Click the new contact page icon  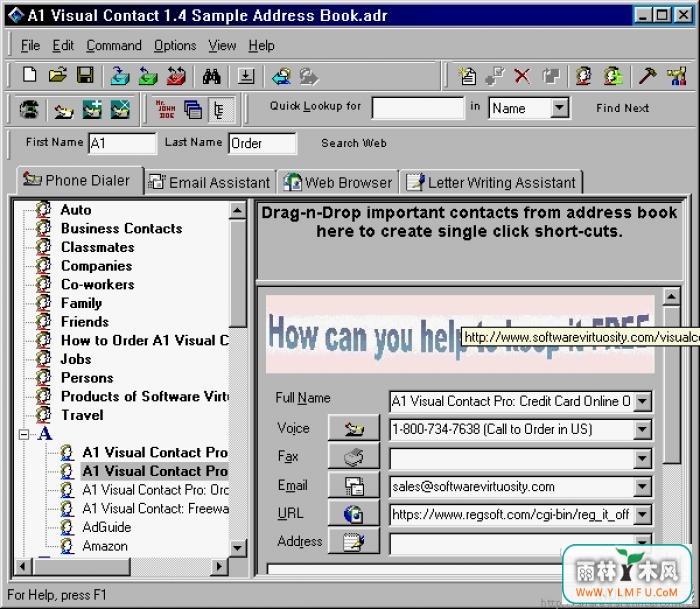467,75
